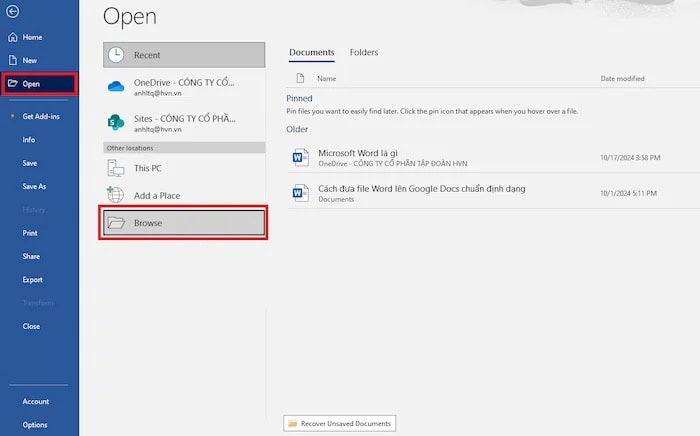Click the Add a Place globe icon
The image size is (700, 436).
click(x=116, y=195)
